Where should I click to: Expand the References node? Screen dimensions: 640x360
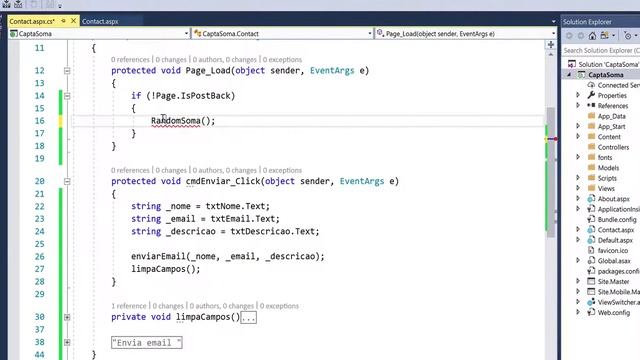(578, 105)
